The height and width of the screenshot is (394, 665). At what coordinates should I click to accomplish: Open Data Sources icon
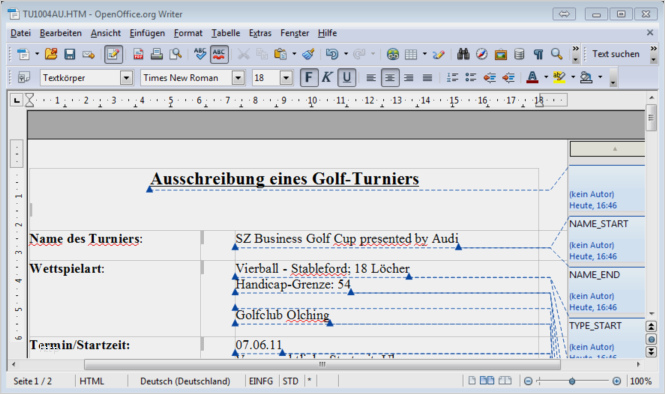(x=519, y=54)
